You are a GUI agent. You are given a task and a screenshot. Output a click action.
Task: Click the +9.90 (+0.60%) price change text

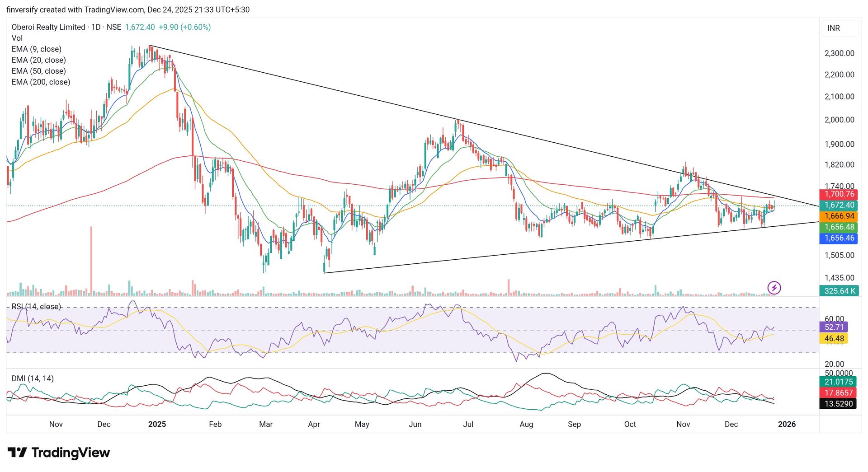coord(184,27)
